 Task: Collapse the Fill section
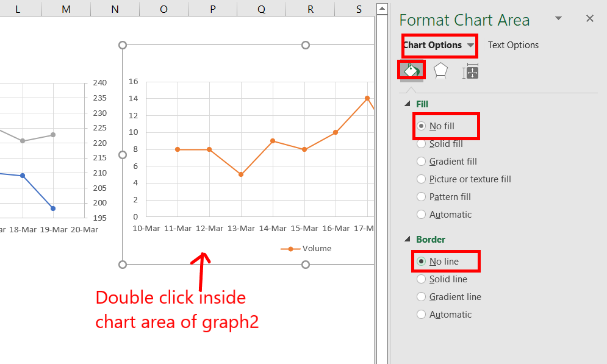(408, 104)
